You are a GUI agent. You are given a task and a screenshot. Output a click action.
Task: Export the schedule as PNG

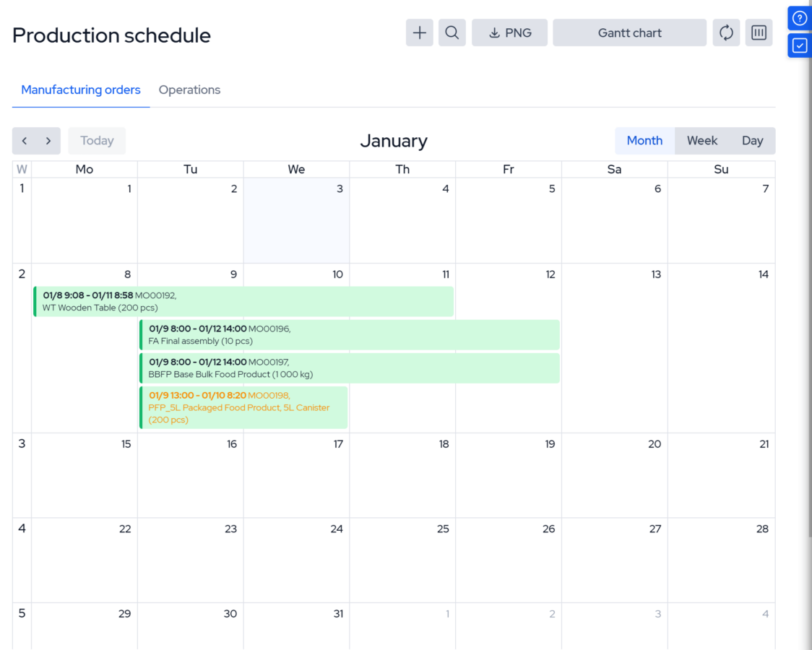tap(509, 32)
